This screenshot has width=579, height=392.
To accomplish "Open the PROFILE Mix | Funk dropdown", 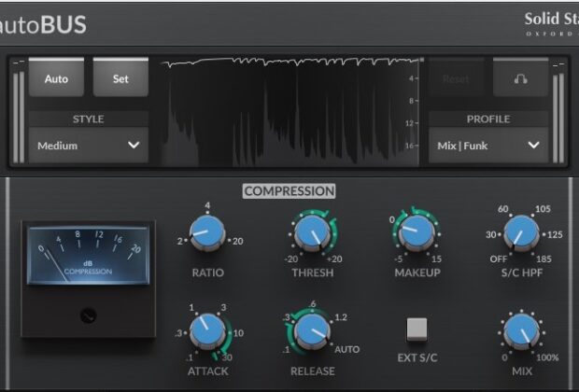I will [x=489, y=146].
